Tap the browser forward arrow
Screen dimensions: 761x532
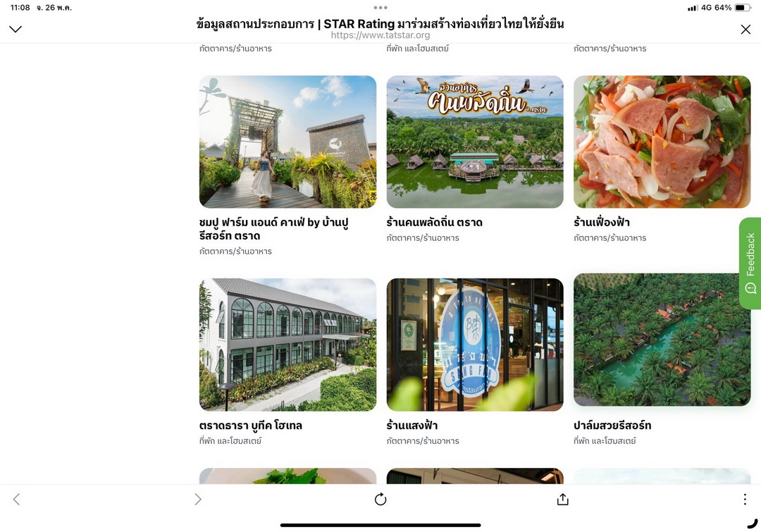point(197,499)
